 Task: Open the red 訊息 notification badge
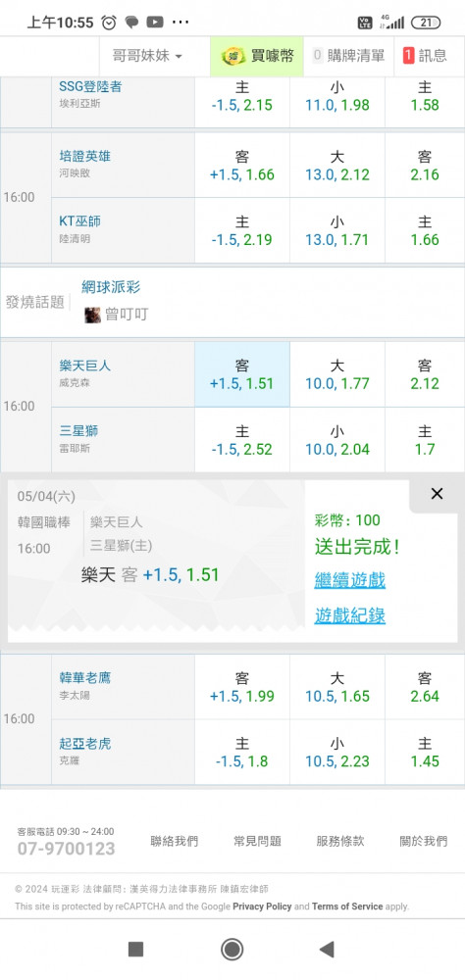click(409, 56)
